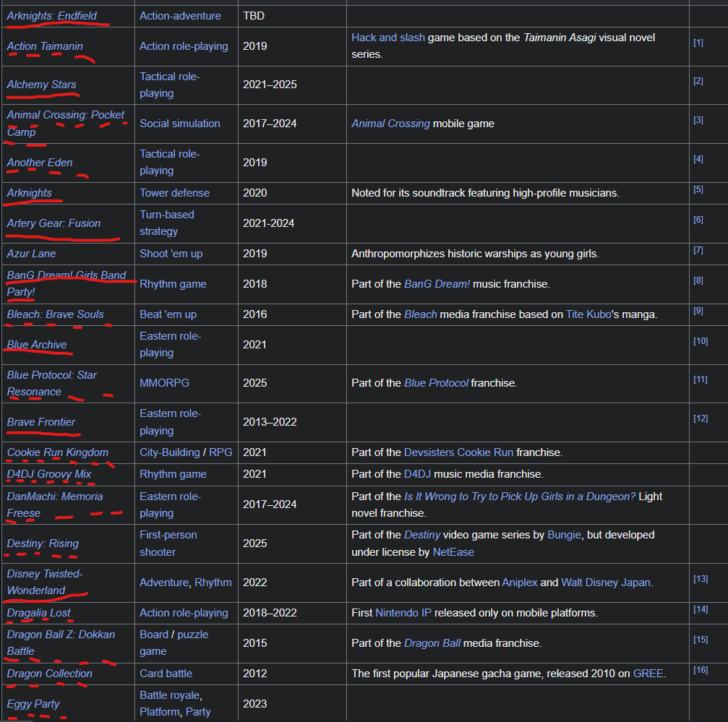Open citation reference [13]

[x=701, y=579]
